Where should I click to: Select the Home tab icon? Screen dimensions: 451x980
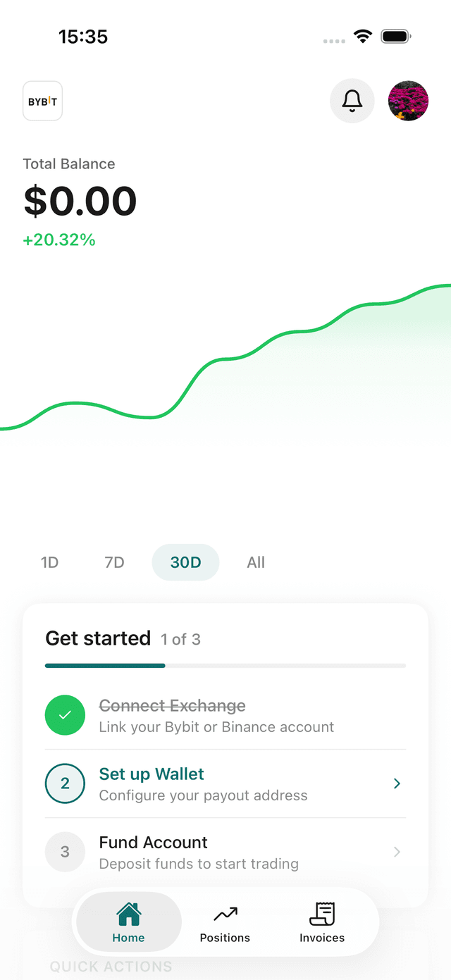point(128,912)
